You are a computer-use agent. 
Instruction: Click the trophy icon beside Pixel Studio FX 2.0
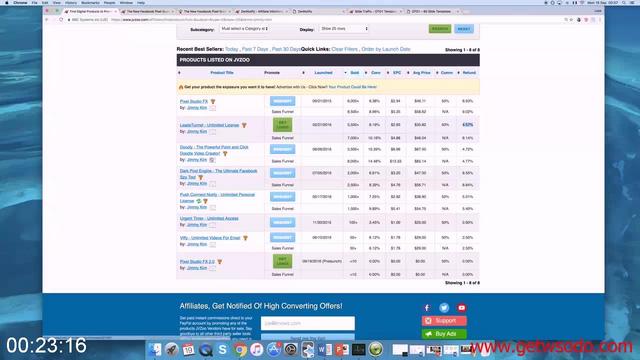coord(220,262)
